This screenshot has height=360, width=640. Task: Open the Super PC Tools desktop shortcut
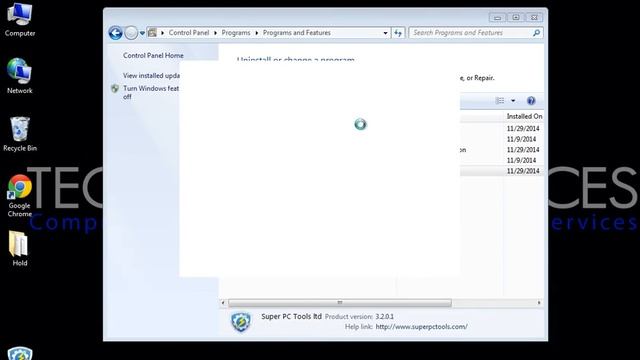tap(20, 353)
